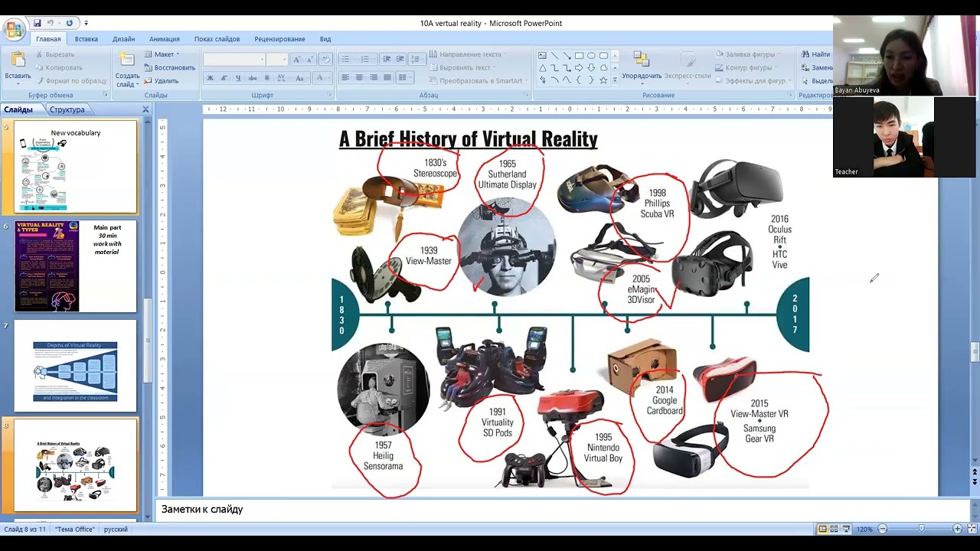Decrease list indent level icon

387,60
